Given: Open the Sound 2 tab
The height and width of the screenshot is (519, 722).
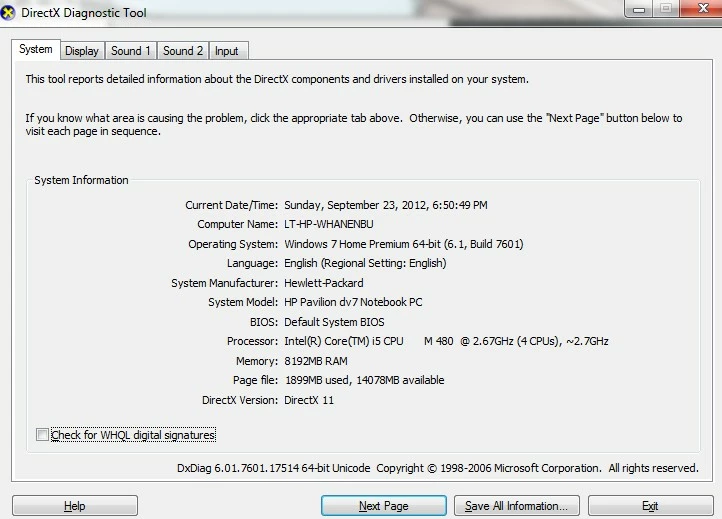Looking at the screenshot, I should (x=183, y=51).
